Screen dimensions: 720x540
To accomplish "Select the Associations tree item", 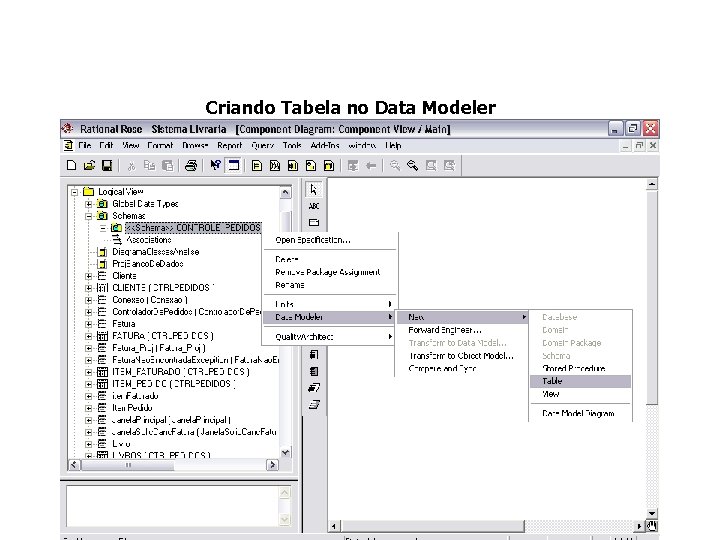I will (x=149, y=240).
